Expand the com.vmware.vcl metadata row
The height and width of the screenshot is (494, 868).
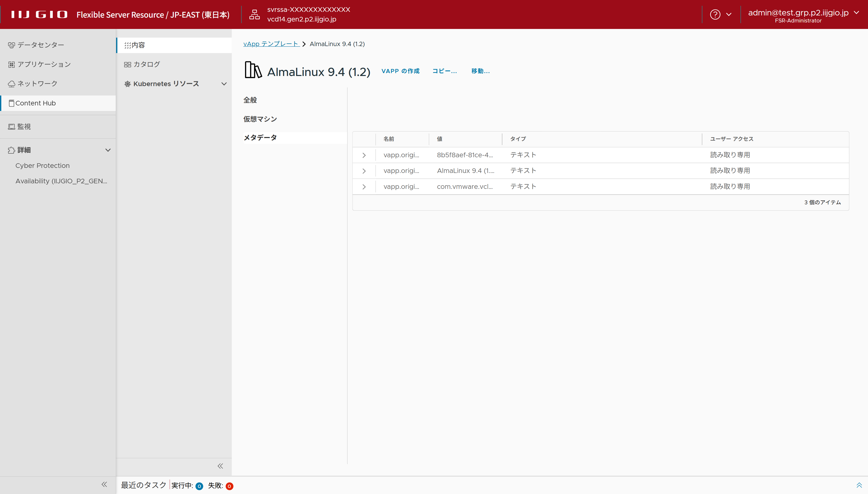click(x=364, y=187)
